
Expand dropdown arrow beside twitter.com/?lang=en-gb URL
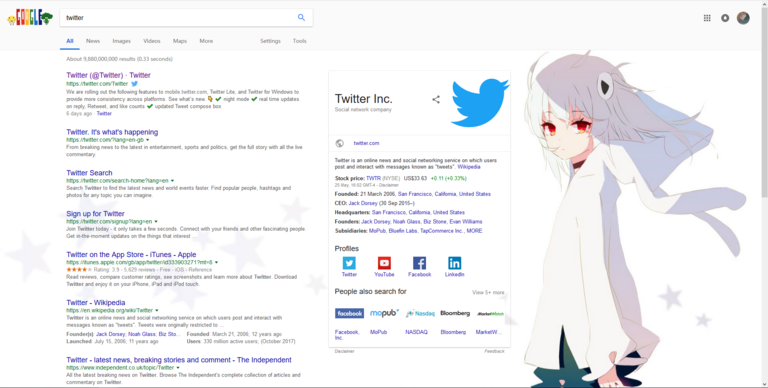[148, 140]
